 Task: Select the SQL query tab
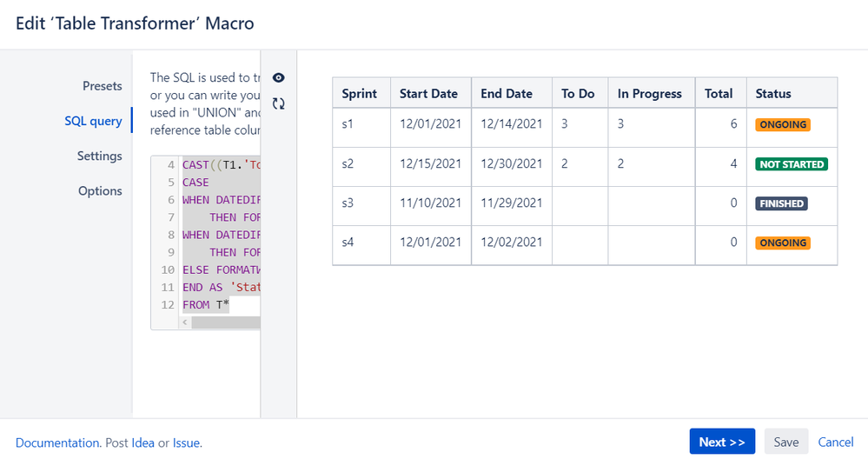93,121
